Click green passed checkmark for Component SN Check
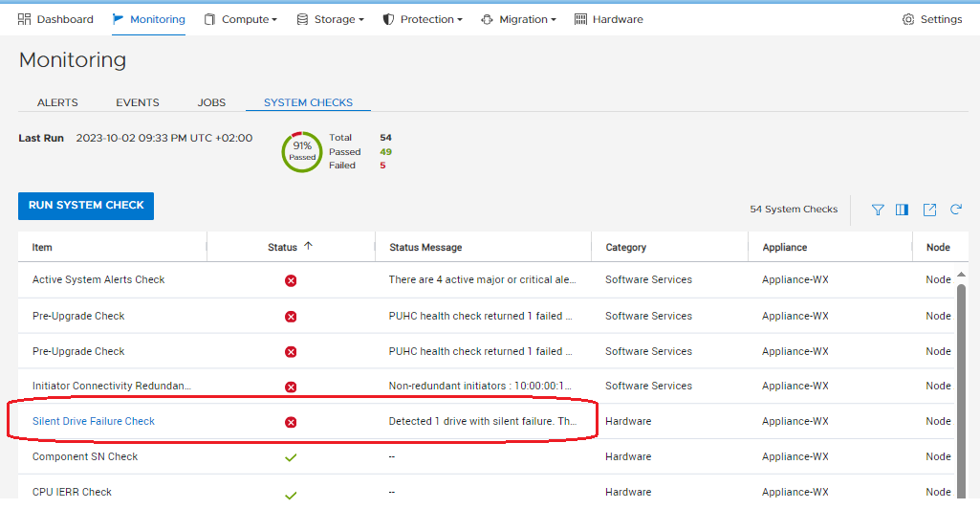The width and height of the screenshot is (980, 509). click(x=291, y=457)
